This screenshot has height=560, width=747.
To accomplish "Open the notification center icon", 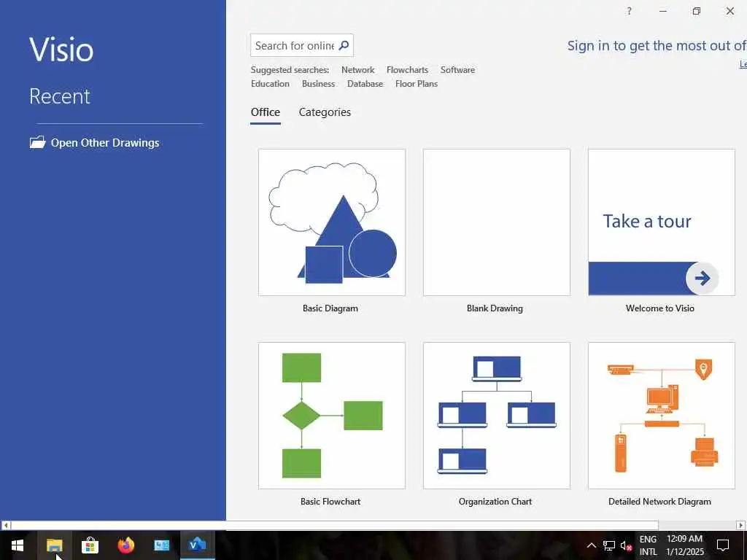I will [723, 545].
